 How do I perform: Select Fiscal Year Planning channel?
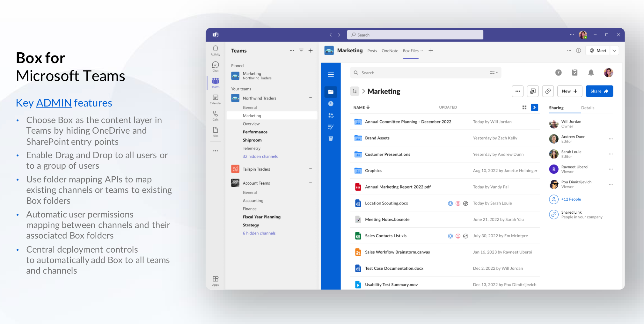261,217
